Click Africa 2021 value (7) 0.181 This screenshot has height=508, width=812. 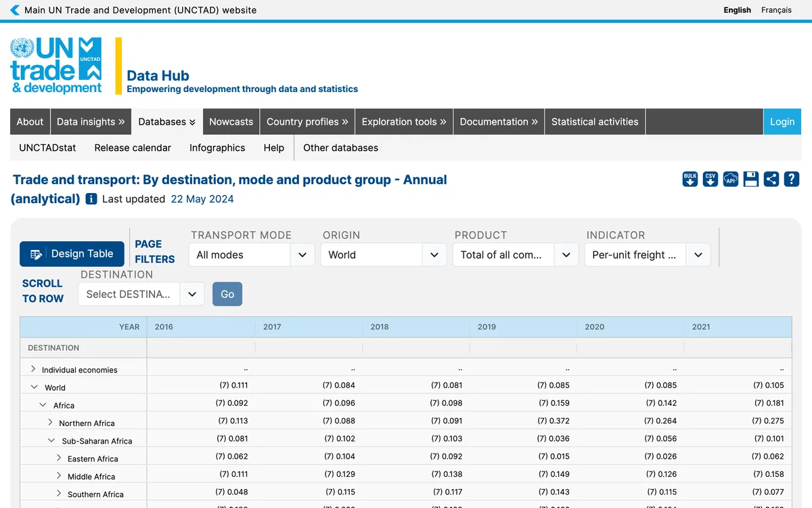(x=768, y=403)
